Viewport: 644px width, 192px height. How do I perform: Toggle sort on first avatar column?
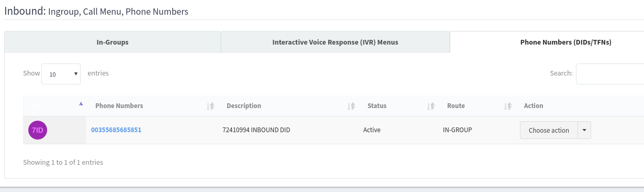(54, 106)
